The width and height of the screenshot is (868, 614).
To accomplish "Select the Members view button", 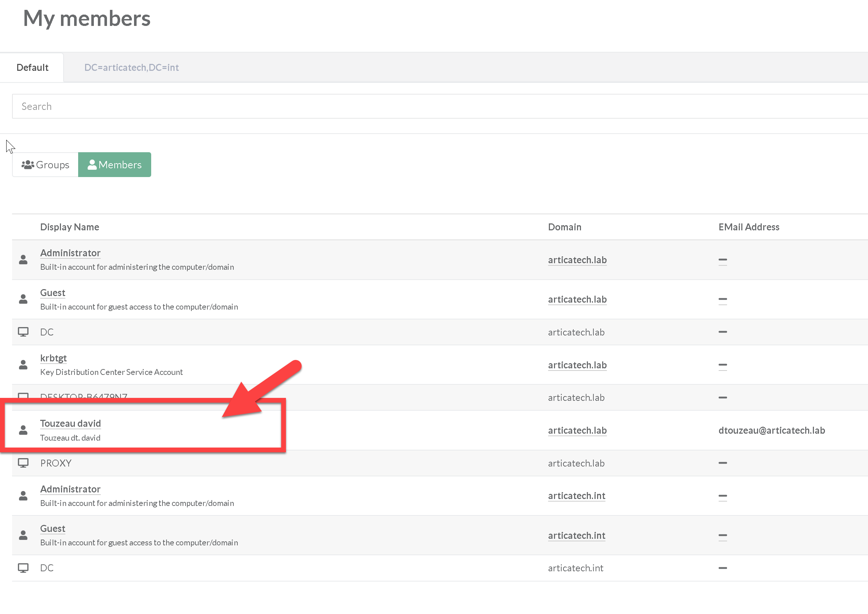I will 115,165.
